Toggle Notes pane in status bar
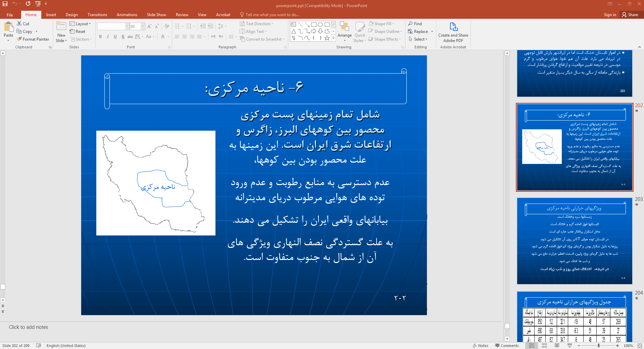Image resolution: width=644 pixels, height=349 pixels. click(x=481, y=345)
